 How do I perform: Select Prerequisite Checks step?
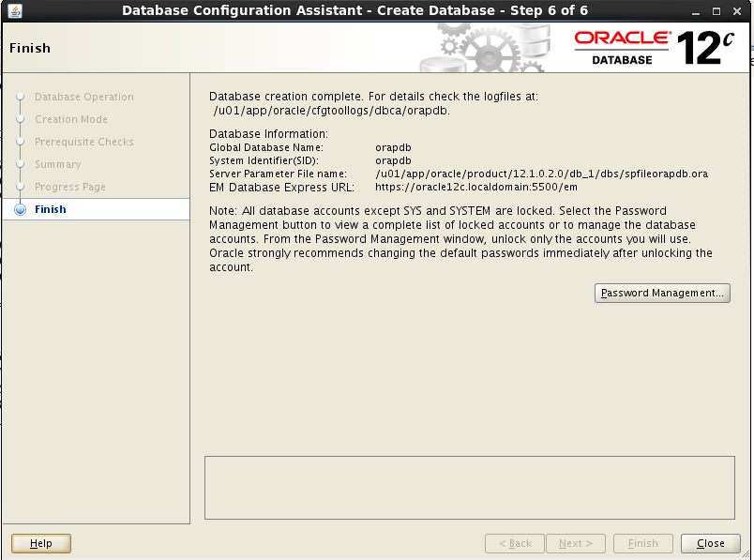(83, 142)
